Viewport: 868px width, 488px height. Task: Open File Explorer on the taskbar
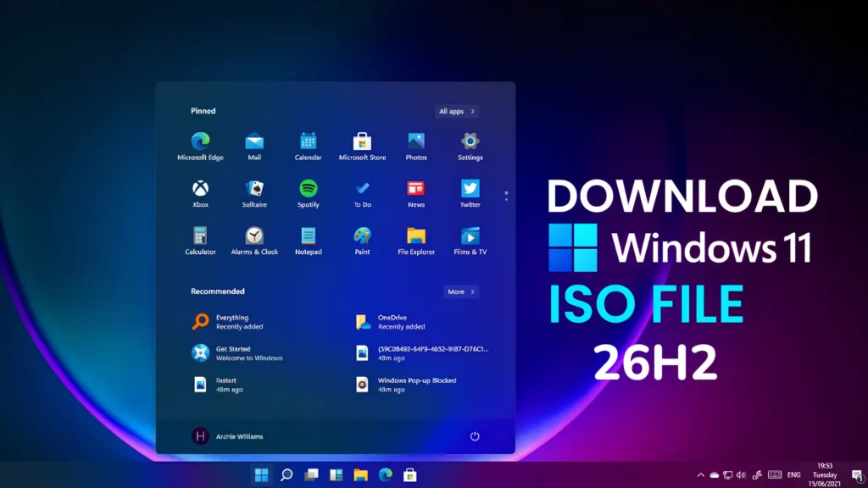(x=361, y=474)
